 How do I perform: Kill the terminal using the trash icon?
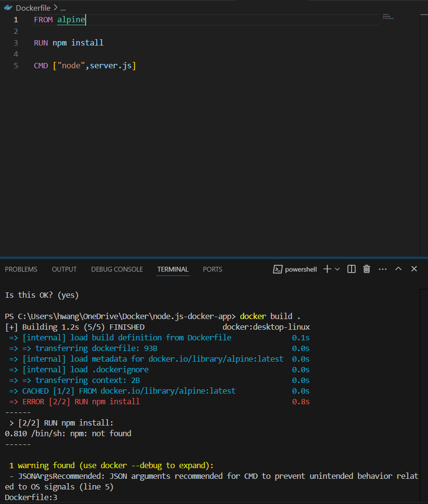pyautogui.click(x=366, y=269)
